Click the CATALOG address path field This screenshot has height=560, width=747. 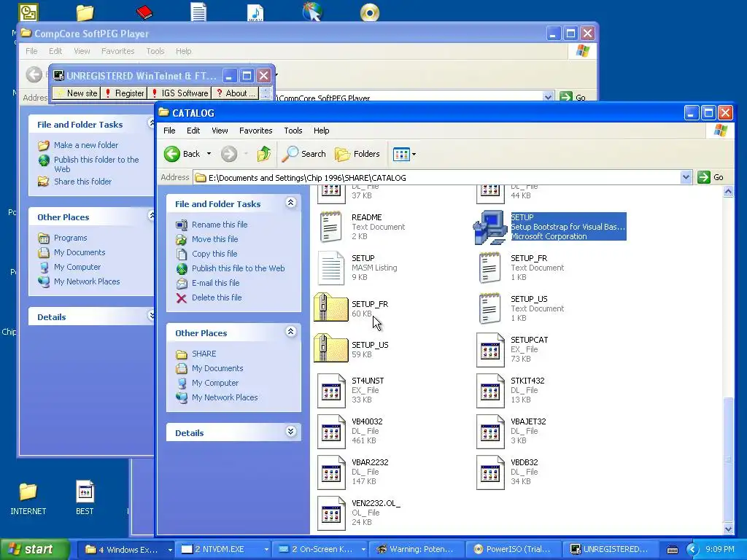437,178
